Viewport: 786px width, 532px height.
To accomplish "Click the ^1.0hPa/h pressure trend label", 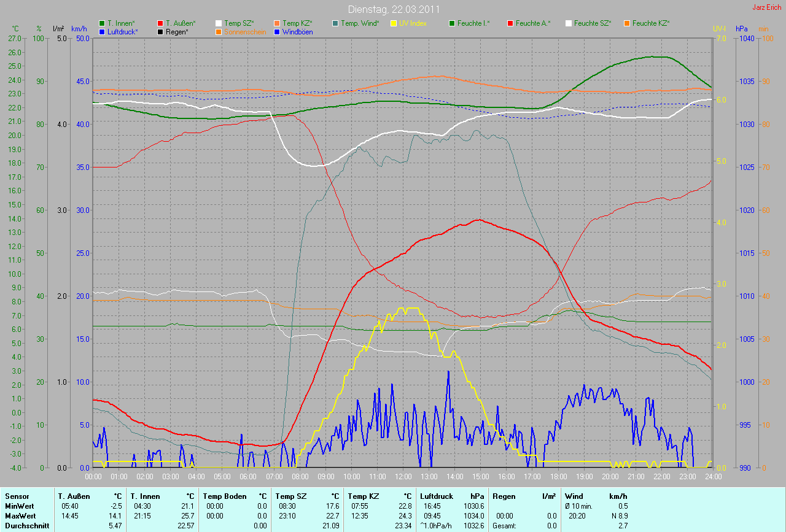I will click(437, 525).
